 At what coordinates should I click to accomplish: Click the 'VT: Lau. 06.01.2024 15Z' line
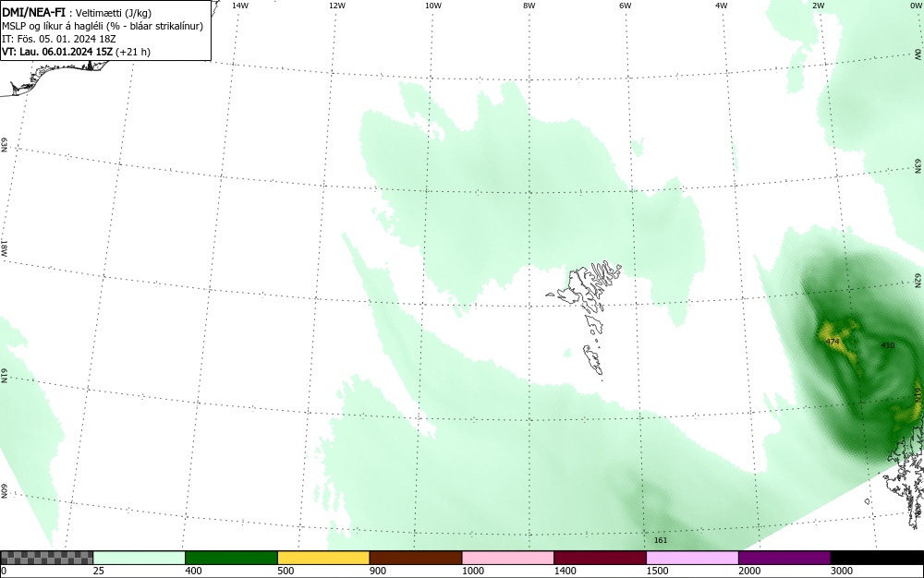[76, 52]
